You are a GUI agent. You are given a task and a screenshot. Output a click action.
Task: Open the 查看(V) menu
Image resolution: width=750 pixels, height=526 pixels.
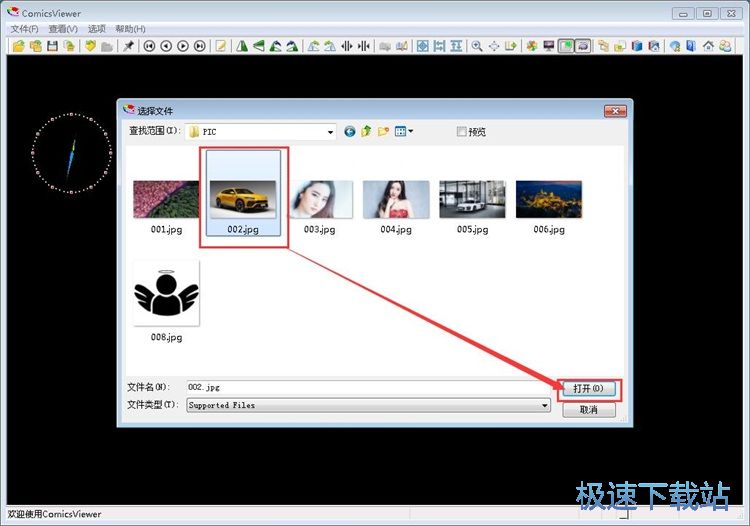pos(63,29)
